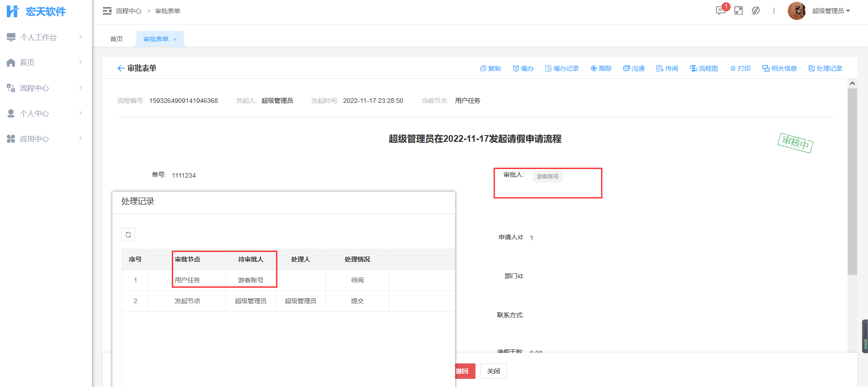This screenshot has width=868, height=387.
Task: Click 打印 to print the form
Action: (x=740, y=68)
